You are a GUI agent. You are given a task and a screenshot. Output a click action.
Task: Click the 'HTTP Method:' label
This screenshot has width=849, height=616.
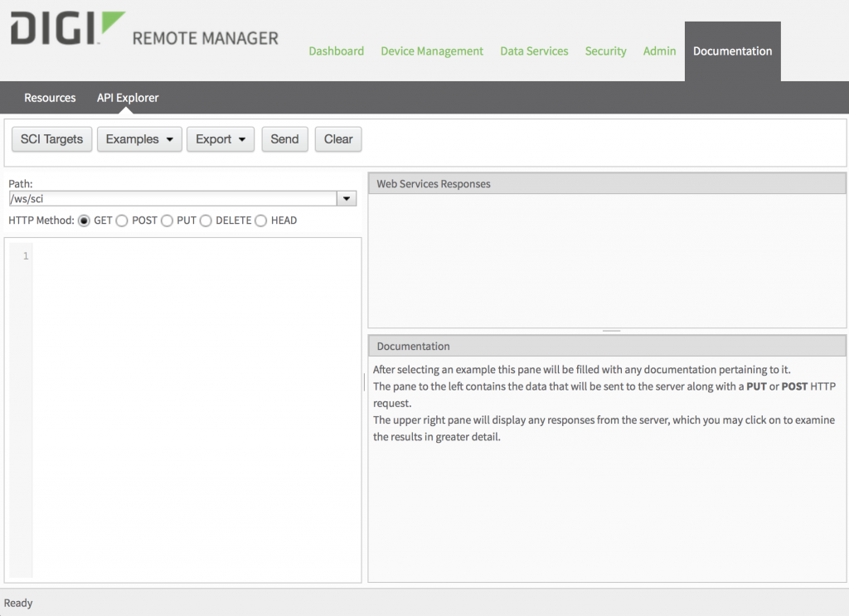pyautogui.click(x=41, y=221)
